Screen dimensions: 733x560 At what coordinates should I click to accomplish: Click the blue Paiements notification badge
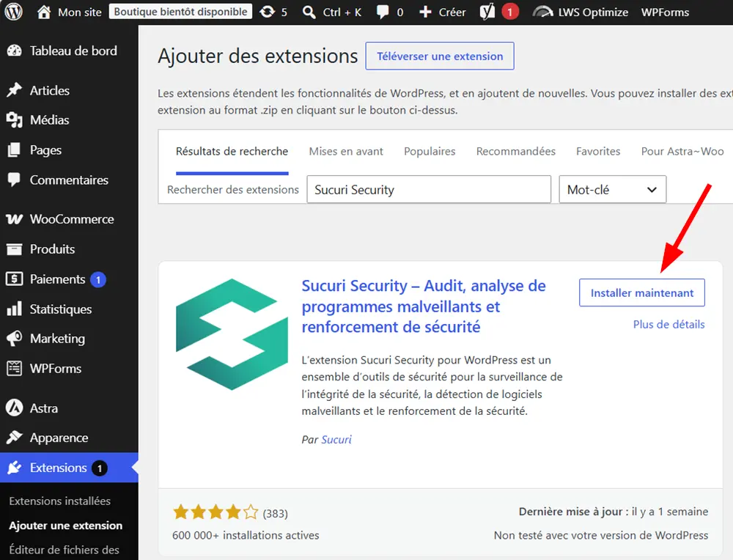point(98,279)
